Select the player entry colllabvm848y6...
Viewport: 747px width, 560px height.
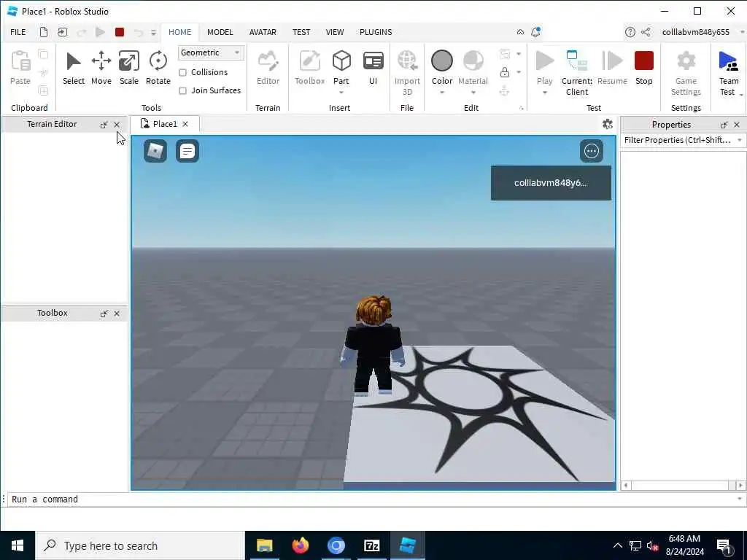point(551,183)
